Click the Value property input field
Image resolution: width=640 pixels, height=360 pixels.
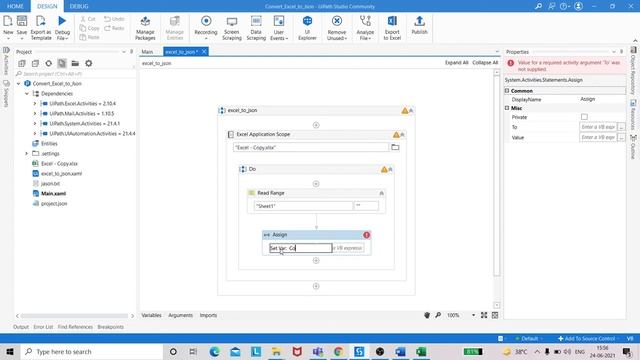[x=598, y=138]
